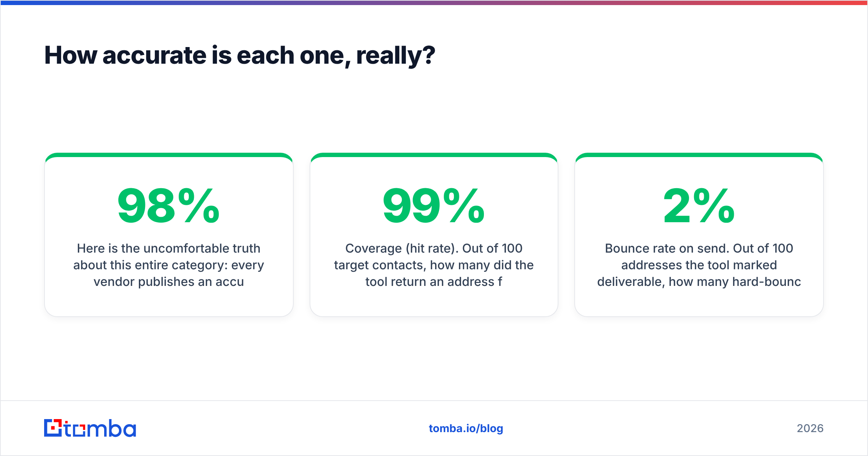The width and height of the screenshot is (868, 456).
Task: Click the green top bar of 98% card
Action: tap(169, 155)
